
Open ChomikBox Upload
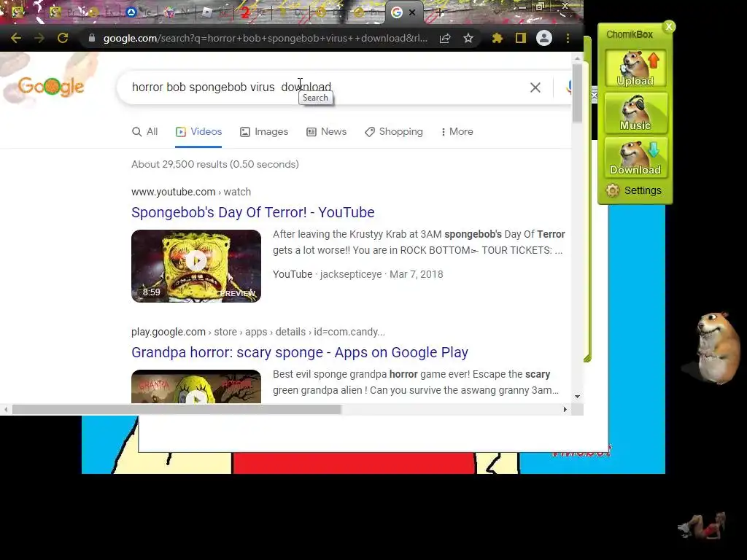tap(635, 68)
